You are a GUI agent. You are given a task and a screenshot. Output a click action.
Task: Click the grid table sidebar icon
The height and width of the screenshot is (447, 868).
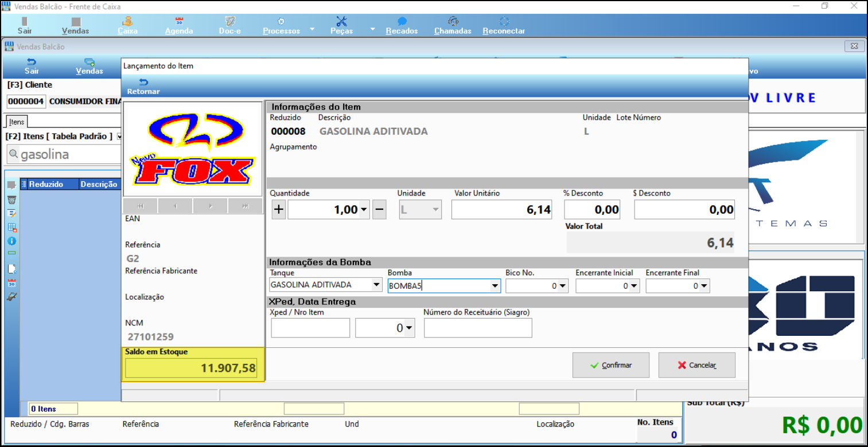tap(11, 227)
